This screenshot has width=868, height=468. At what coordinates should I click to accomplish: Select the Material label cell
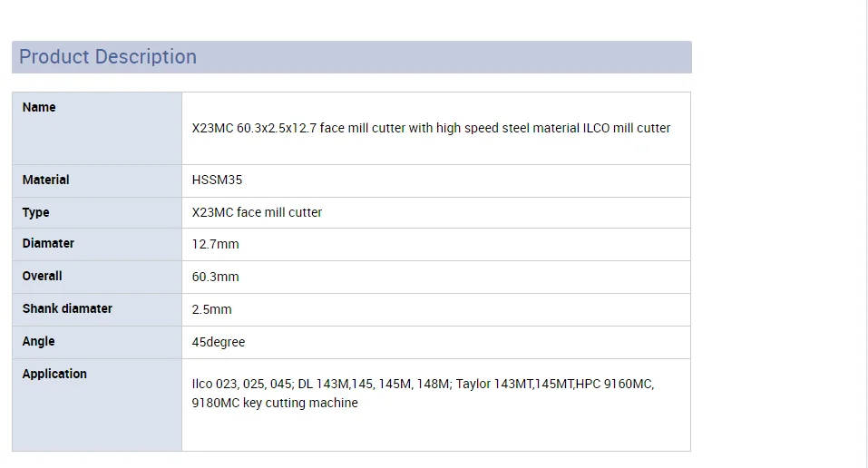pyautogui.click(x=97, y=180)
